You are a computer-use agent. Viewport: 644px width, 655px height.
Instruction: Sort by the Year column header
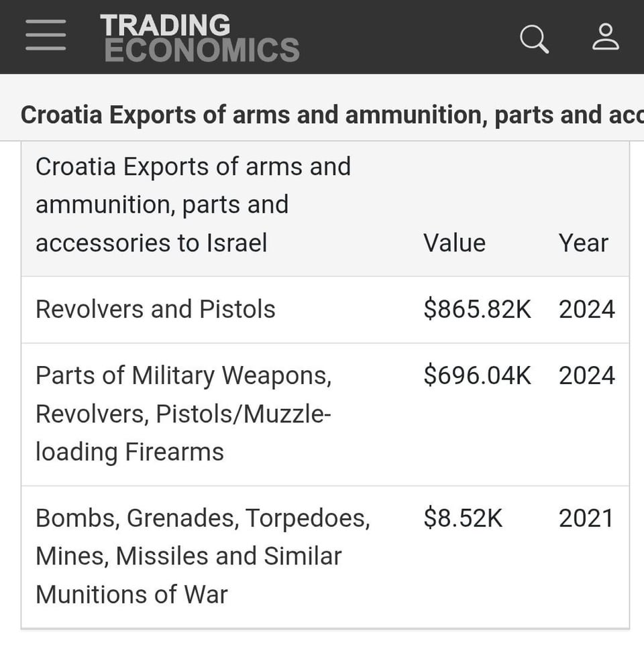[583, 243]
